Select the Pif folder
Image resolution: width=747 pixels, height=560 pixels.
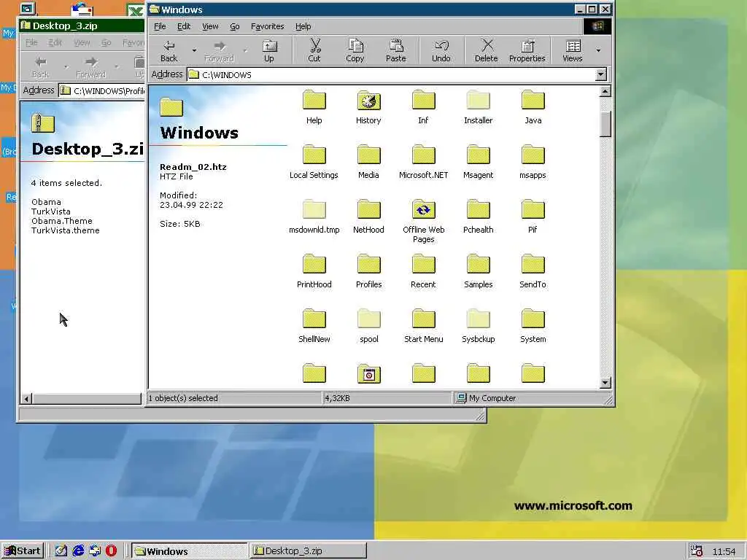[x=533, y=217]
